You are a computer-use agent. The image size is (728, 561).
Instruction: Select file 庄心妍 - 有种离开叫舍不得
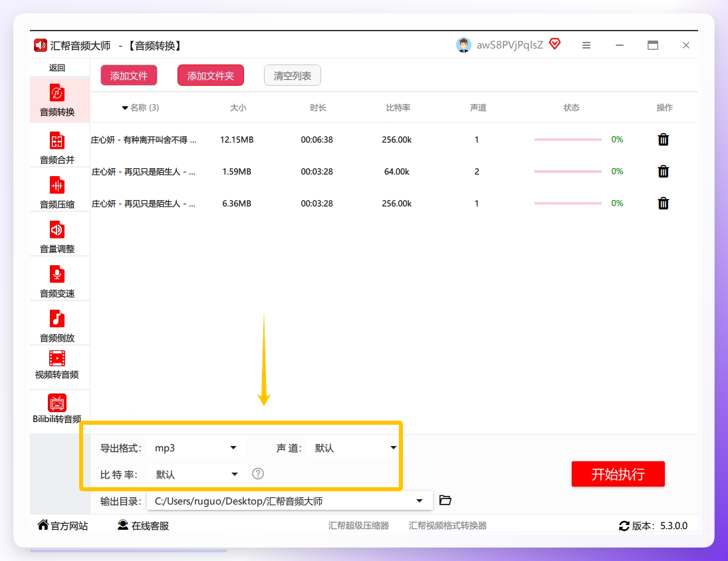[144, 140]
